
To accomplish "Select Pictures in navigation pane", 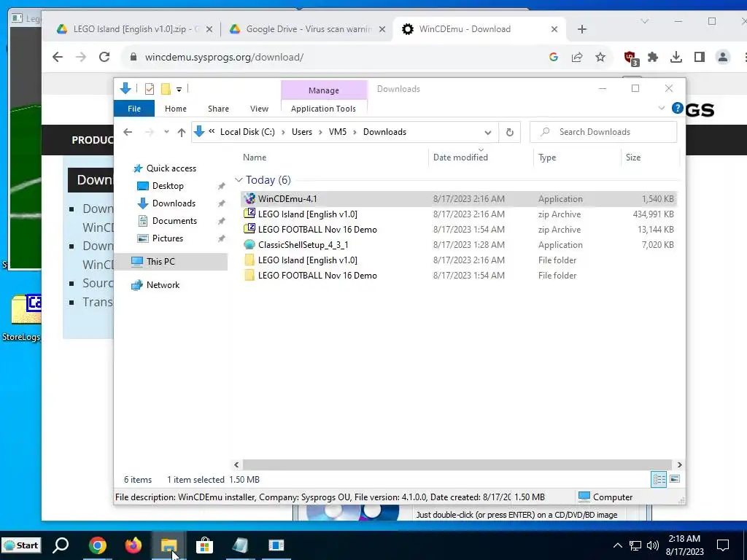I will (168, 238).
